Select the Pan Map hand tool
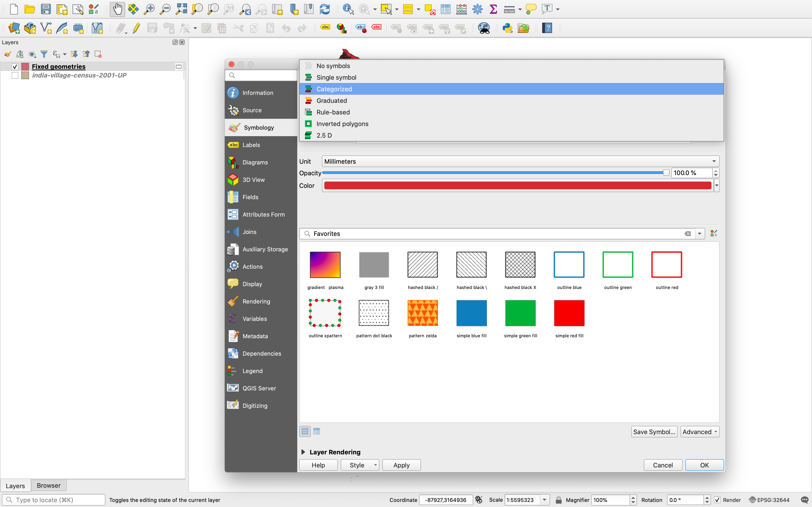Image resolution: width=812 pixels, height=507 pixels. [x=117, y=9]
